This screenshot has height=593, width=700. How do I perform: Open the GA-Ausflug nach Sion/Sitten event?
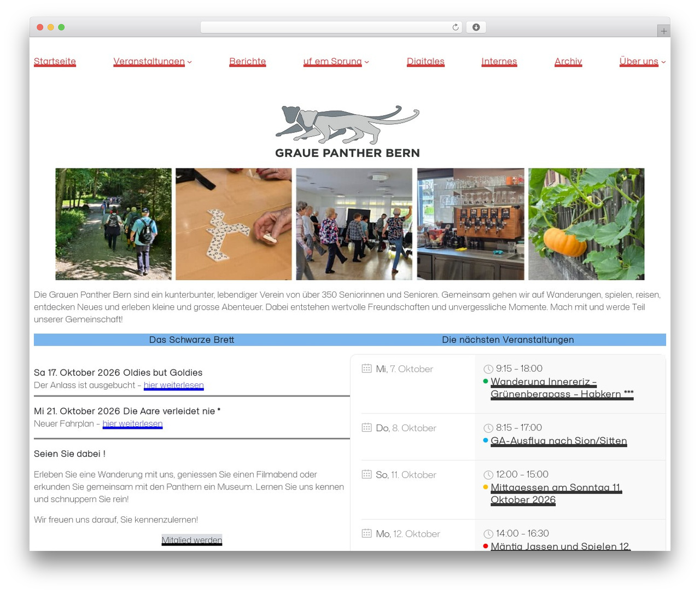558,441
